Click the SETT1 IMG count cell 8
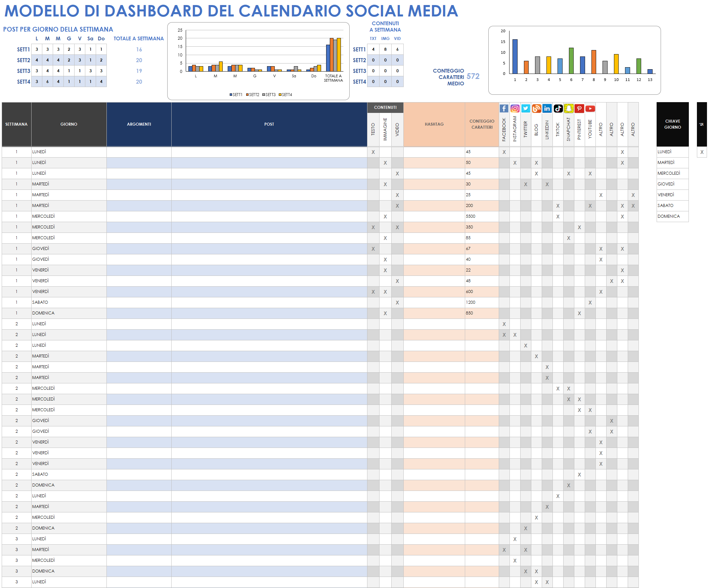Viewport: 709px width, 588px height. 385,49
